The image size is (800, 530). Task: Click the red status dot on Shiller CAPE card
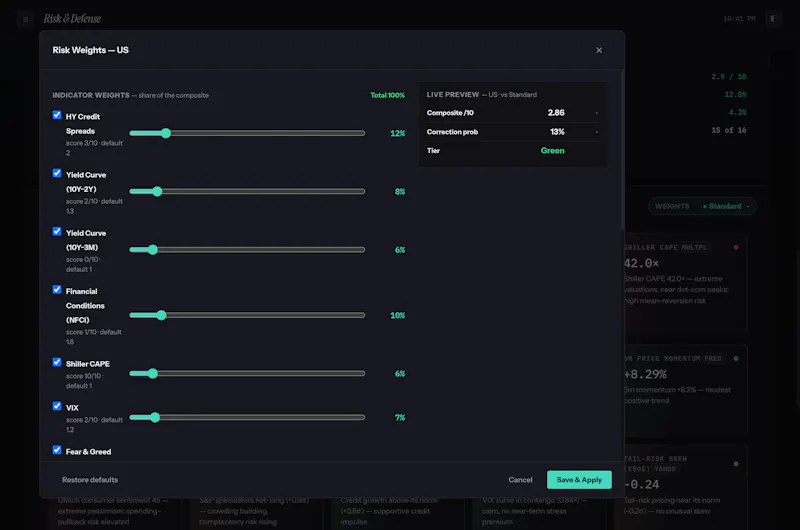[x=736, y=247]
